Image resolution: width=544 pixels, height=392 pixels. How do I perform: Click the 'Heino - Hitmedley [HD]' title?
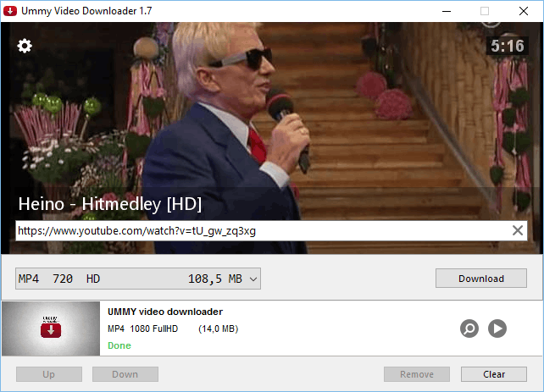tap(110, 204)
